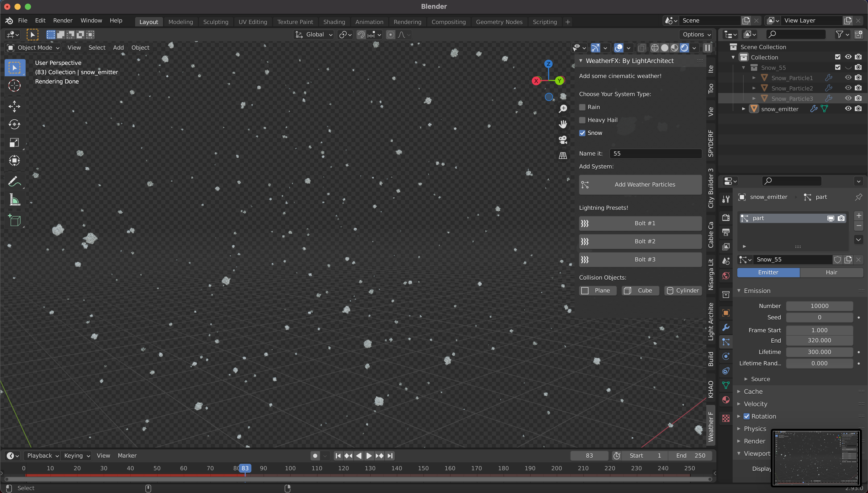Open the Modifier properties wrench tab
Image resolution: width=868 pixels, height=493 pixels.
pyautogui.click(x=726, y=327)
